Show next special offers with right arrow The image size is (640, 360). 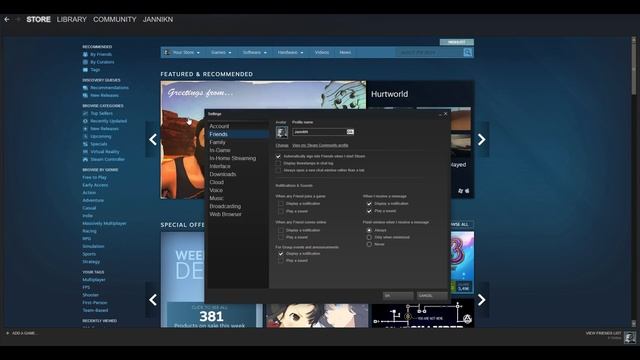[x=482, y=300]
